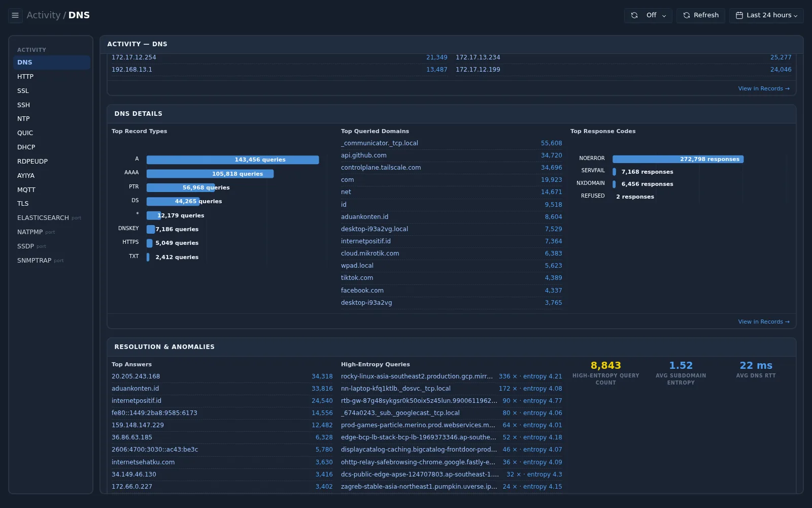Open the rocky-linux-asia-southeast2 high-entropy query
This screenshot has width=812, height=508.
[451, 376]
